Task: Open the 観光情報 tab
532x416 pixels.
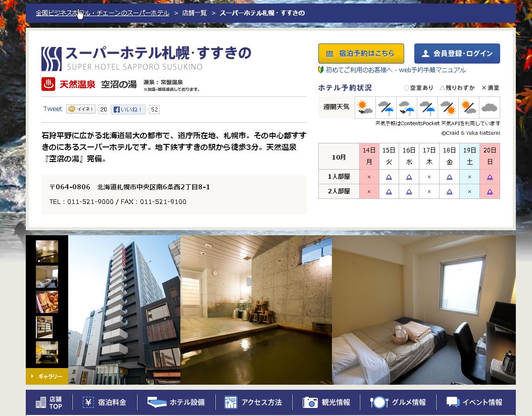Action: (326, 402)
